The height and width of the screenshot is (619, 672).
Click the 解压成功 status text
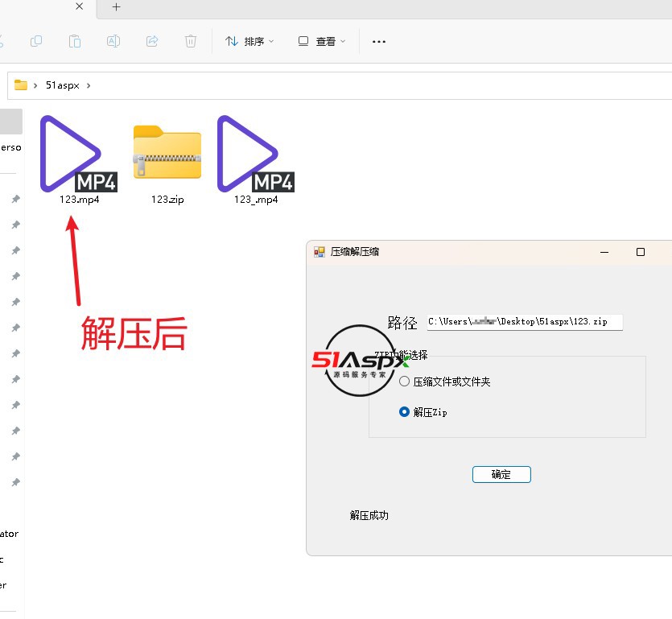369,515
